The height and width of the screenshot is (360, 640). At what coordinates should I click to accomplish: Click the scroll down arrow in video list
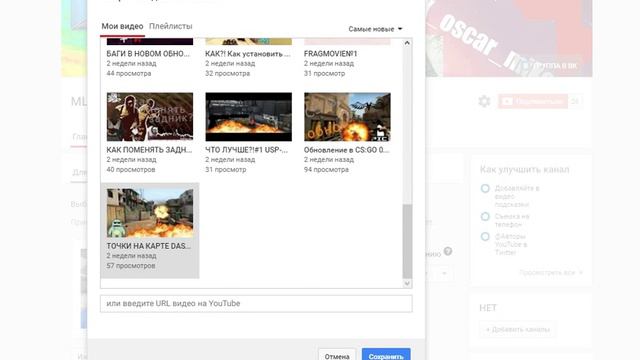[407, 284]
